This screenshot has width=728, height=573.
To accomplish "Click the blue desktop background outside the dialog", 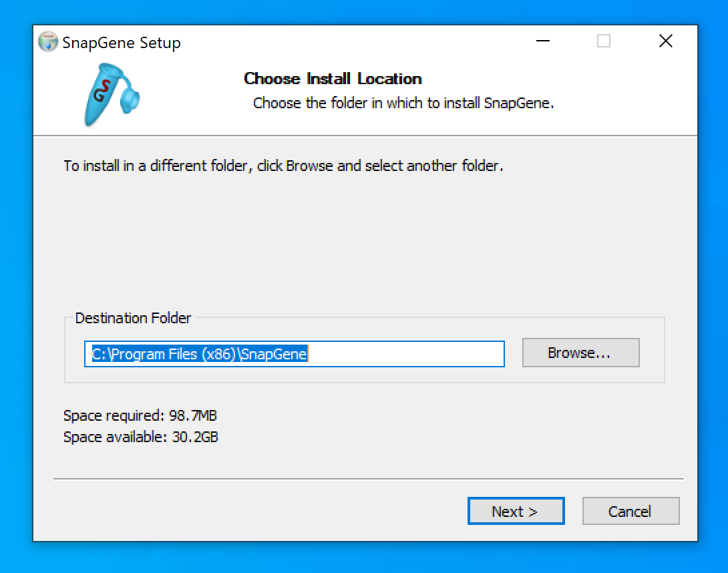I will tap(712, 267).
